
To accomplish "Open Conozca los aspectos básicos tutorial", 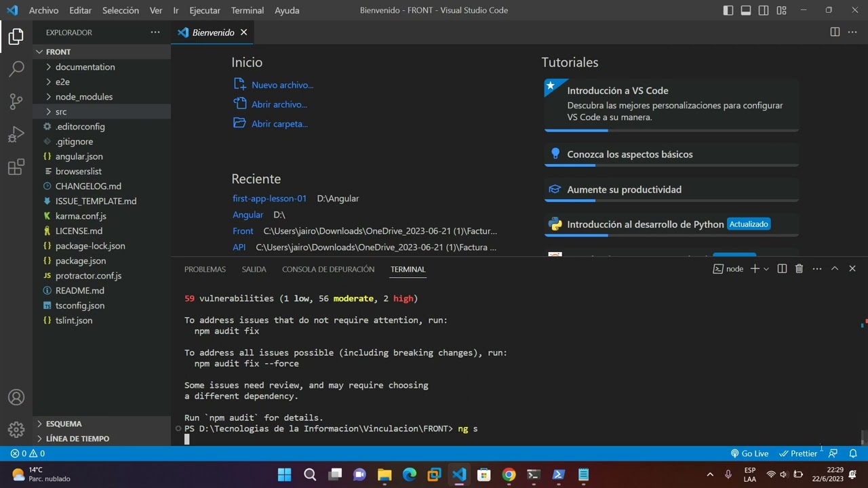I will (x=671, y=155).
